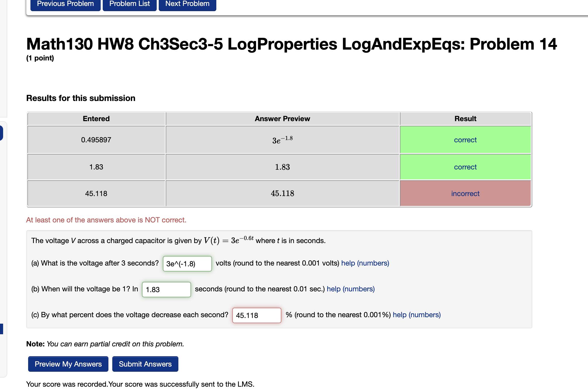
Task: Click the entered value 45.118 cell
Action: pos(96,193)
